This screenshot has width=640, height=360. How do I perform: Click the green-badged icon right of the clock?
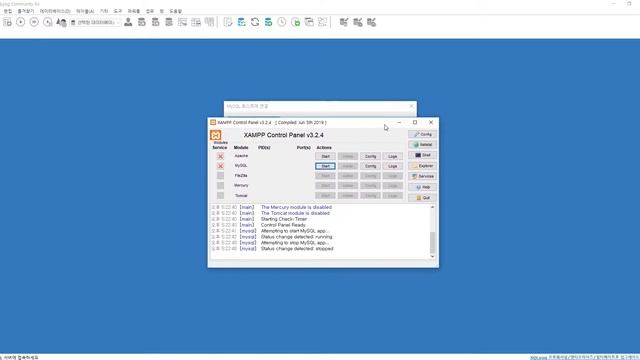click(x=296, y=22)
